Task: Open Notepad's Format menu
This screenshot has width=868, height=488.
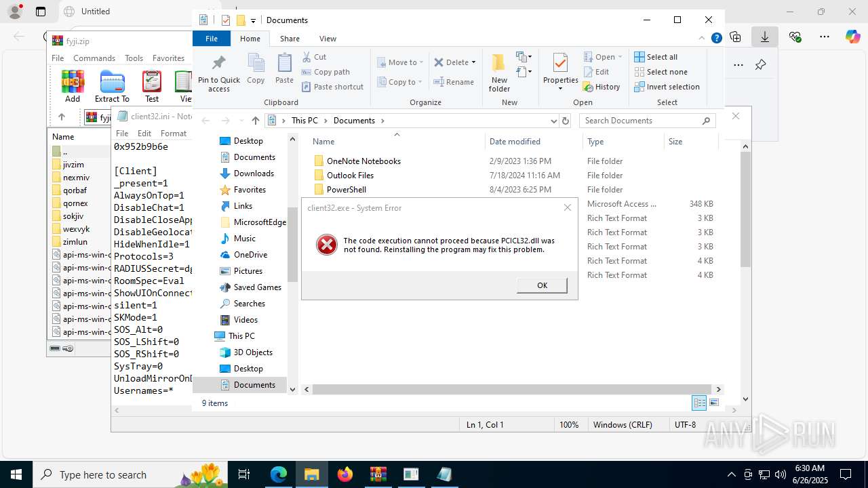Action: [x=174, y=134]
